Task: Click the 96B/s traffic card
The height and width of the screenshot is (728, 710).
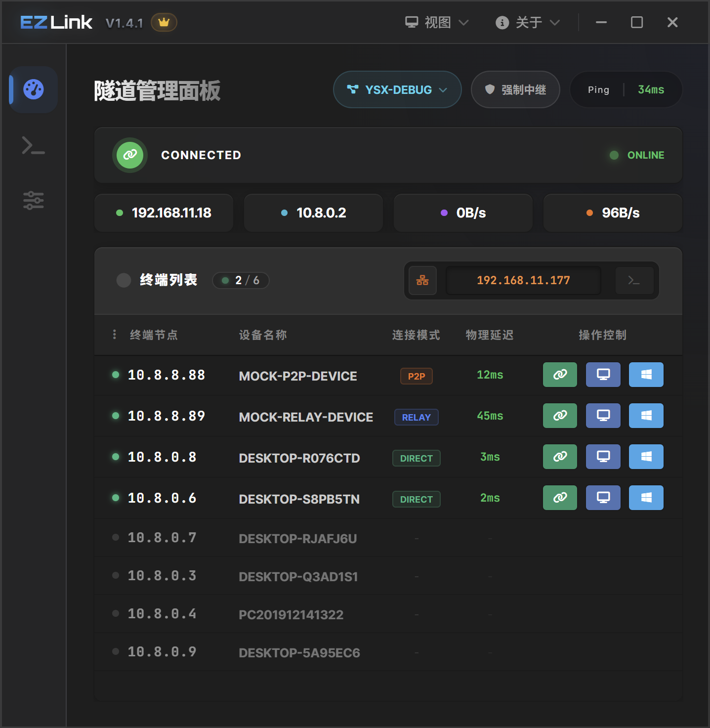Action: click(613, 213)
